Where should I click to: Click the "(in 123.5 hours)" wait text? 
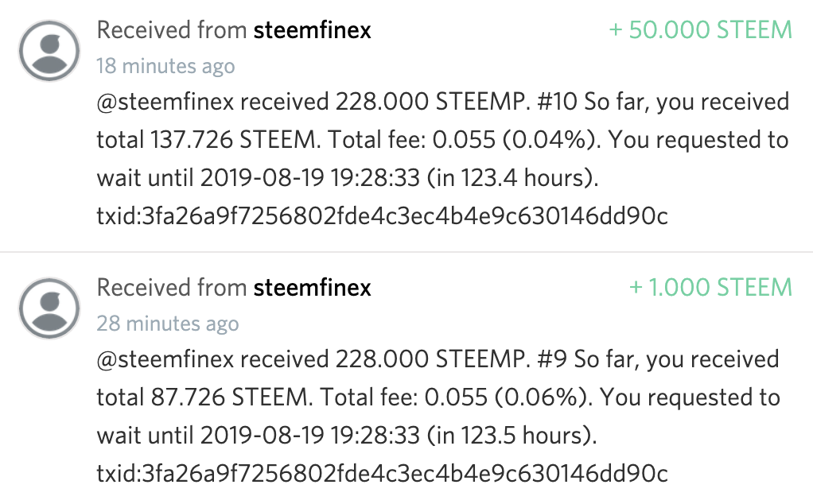(512, 436)
